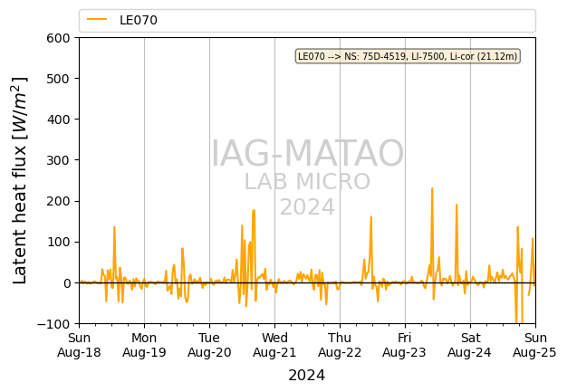Click the 0 y-axis tick label
The width and height of the screenshot is (567, 392).
pyautogui.click(x=67, y=283)
